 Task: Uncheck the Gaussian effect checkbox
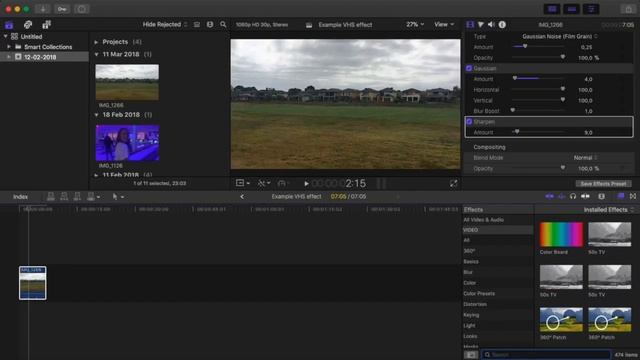click(469, 68)
